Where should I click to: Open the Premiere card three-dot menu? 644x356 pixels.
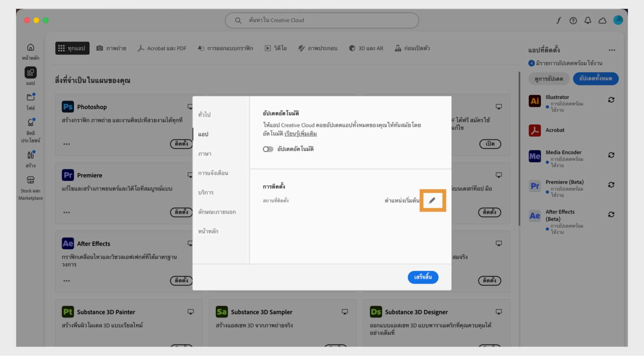pyautogui.click(x=67, y=213)
